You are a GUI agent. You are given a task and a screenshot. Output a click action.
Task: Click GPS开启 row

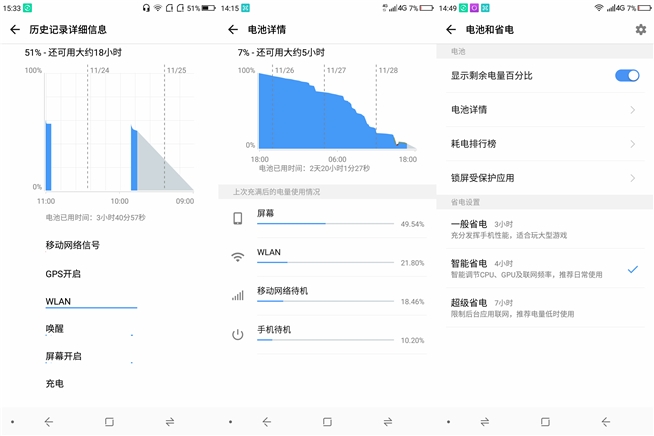pos(63,274)
